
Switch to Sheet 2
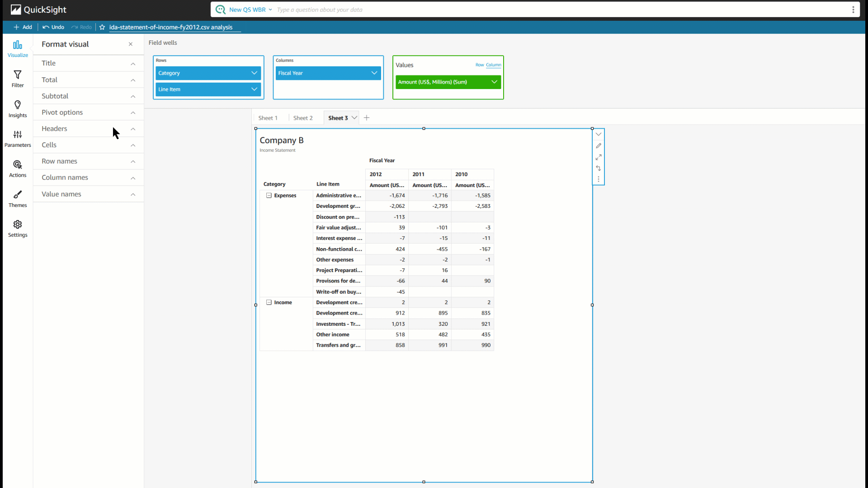303,117
